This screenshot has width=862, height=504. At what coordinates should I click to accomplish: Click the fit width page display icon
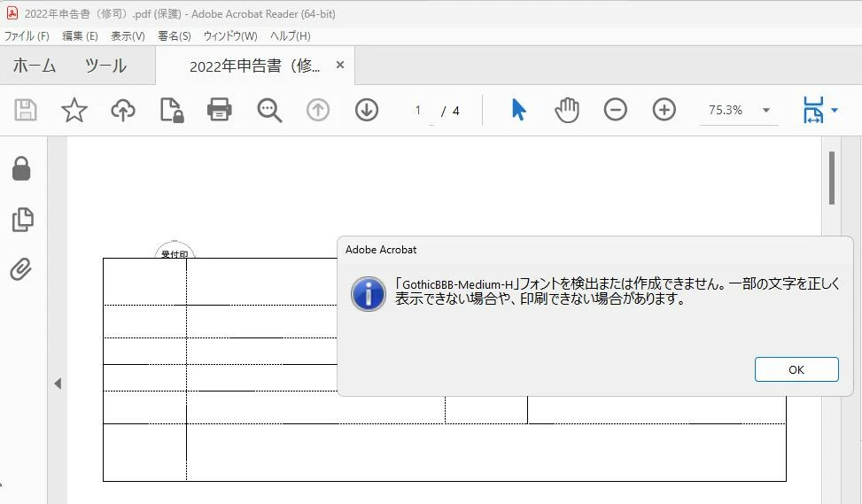[x=813, y=110]
